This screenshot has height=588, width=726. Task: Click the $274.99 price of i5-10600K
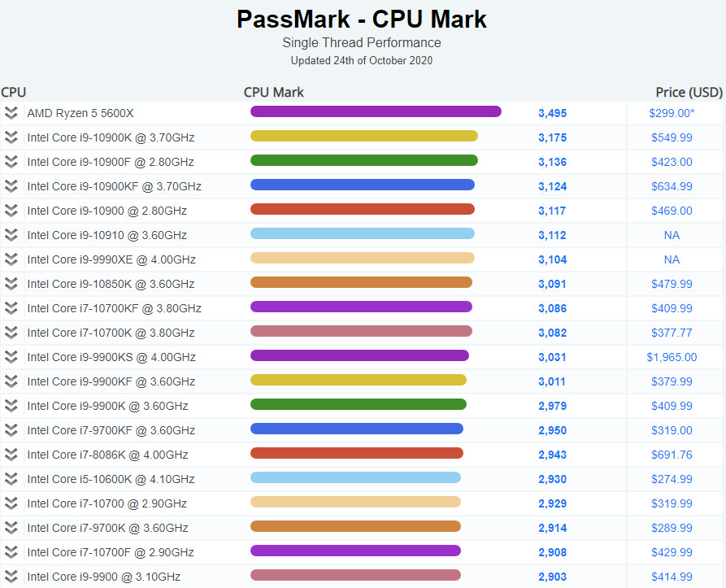click(672, 479)
